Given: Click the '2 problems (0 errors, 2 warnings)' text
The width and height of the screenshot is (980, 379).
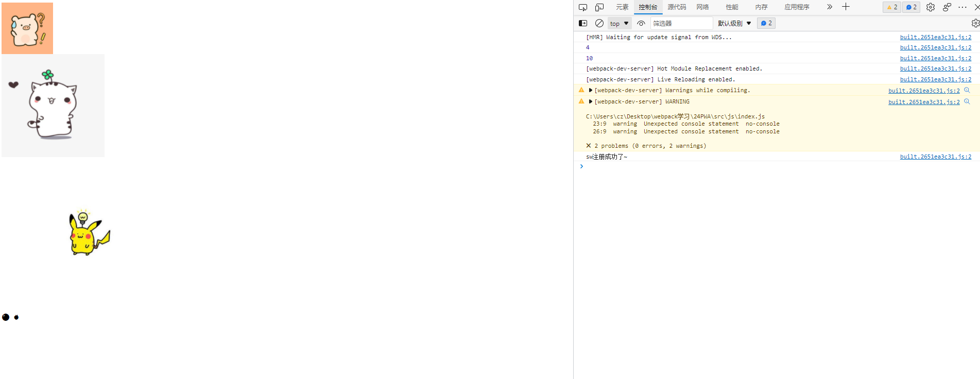Looking at the screenshot, I should click(650, 146).
